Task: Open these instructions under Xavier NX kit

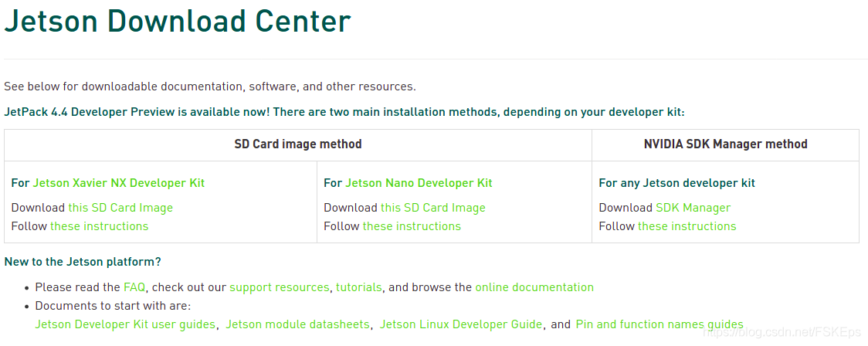Action: (x=99, y=226)
